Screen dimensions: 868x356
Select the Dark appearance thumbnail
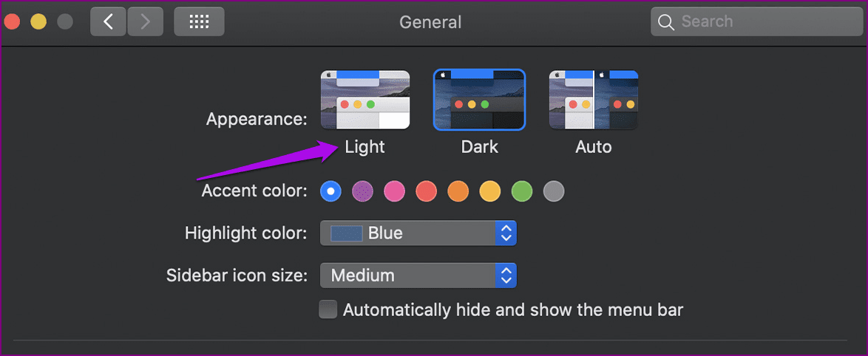(479, 100)
